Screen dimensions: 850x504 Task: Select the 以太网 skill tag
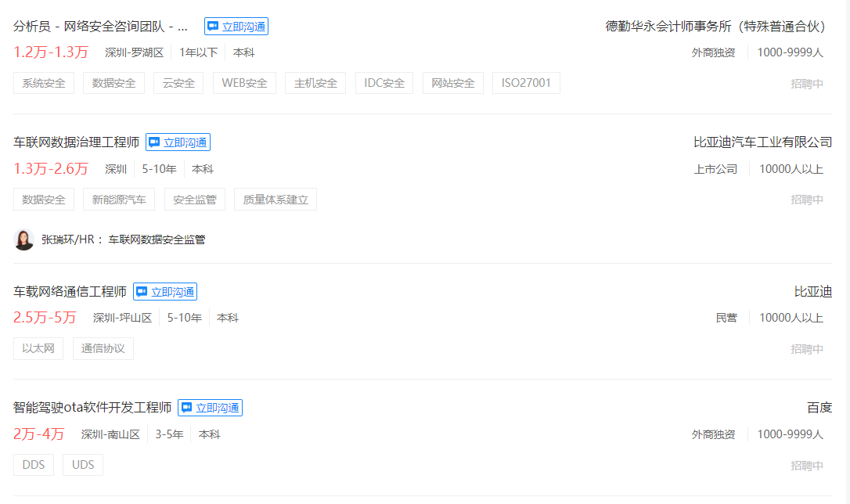click(38, 349)
